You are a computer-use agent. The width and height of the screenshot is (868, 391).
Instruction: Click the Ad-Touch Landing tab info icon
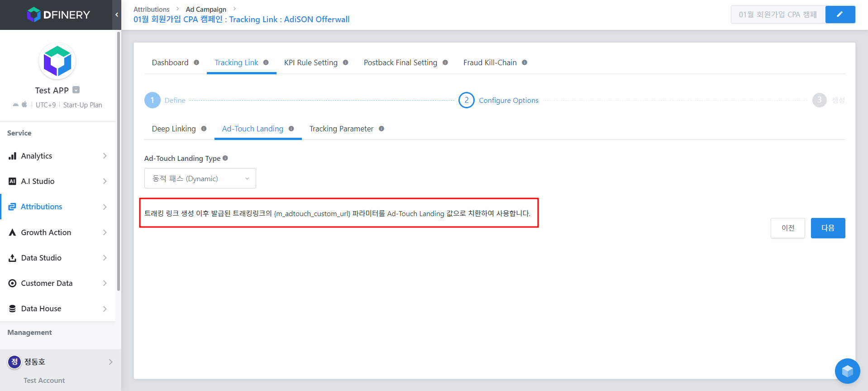pos(291,129)
